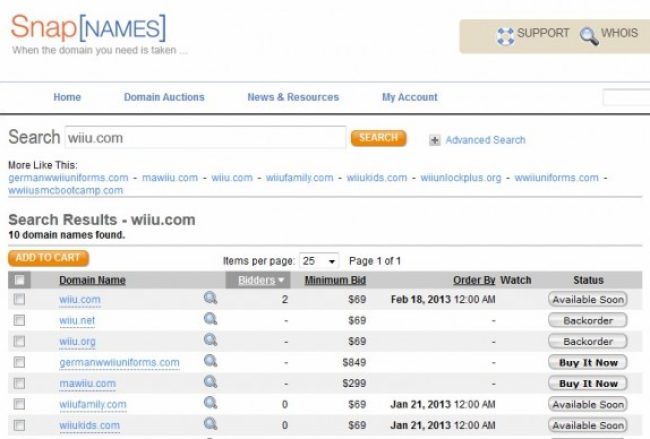Screen dimensions: 650x439
Task: Go to the My Account menu
Action: pyautogui.click(x=410, y=97)
